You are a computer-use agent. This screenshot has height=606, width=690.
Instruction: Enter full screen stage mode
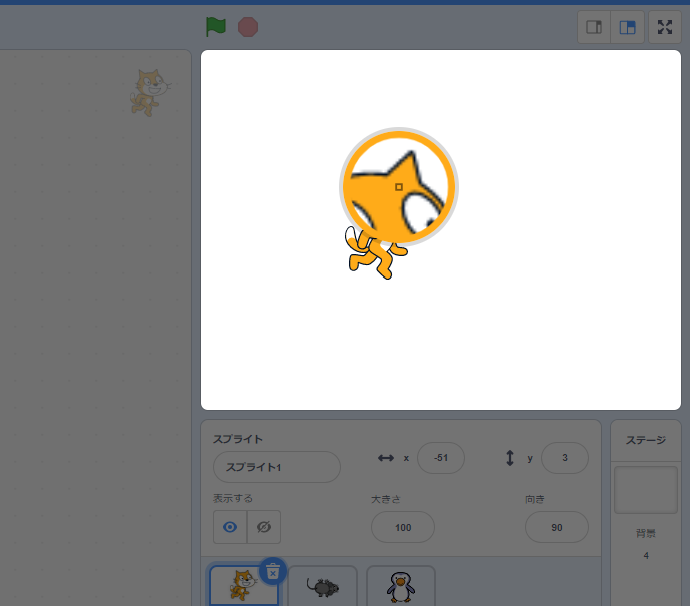(665, 27)
